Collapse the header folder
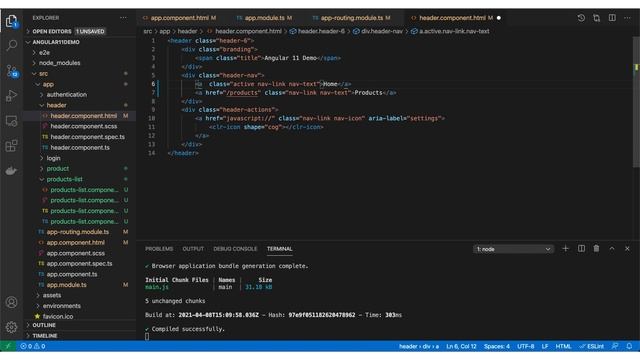Image resolution: width=640 pixels, height=360 pixels. point(80,105)
